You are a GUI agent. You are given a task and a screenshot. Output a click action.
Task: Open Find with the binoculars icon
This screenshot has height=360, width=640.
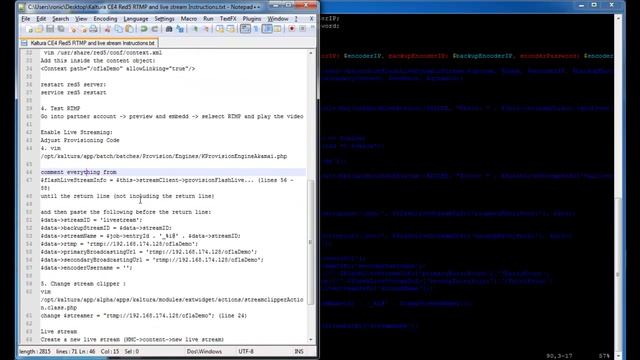[169, 29]
